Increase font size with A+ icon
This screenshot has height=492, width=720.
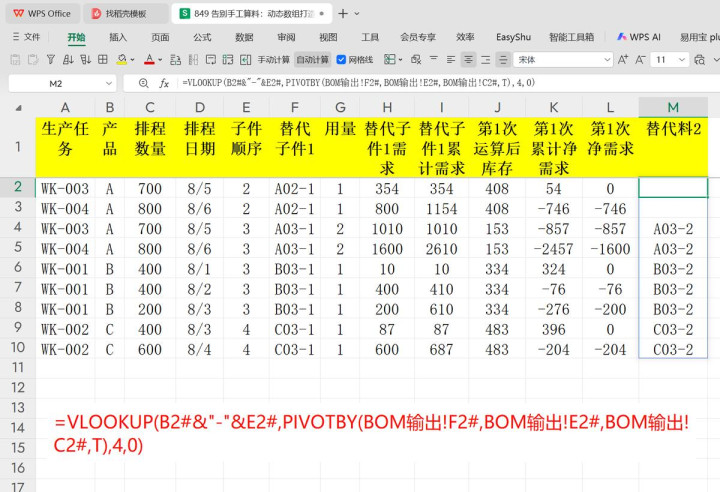point(623,60)
